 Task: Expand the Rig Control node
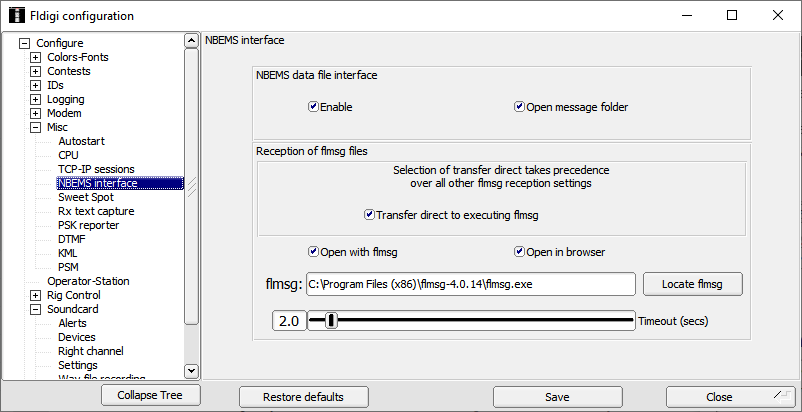click(35, 295)
